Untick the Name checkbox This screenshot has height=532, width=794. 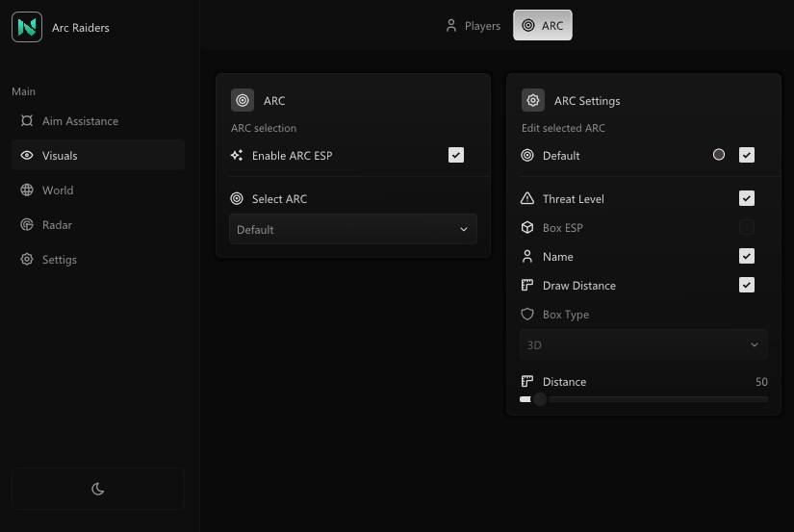[x=747, y=257]
